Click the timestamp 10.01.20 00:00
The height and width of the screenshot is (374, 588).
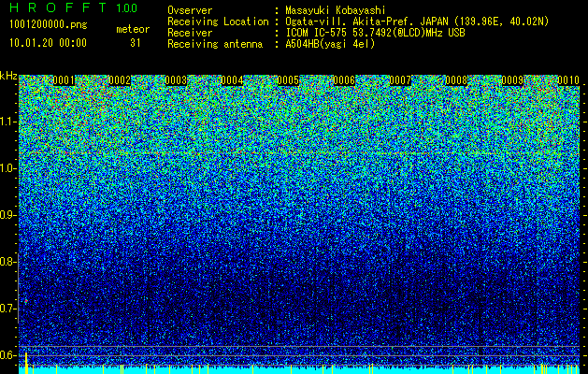[48, 43]
